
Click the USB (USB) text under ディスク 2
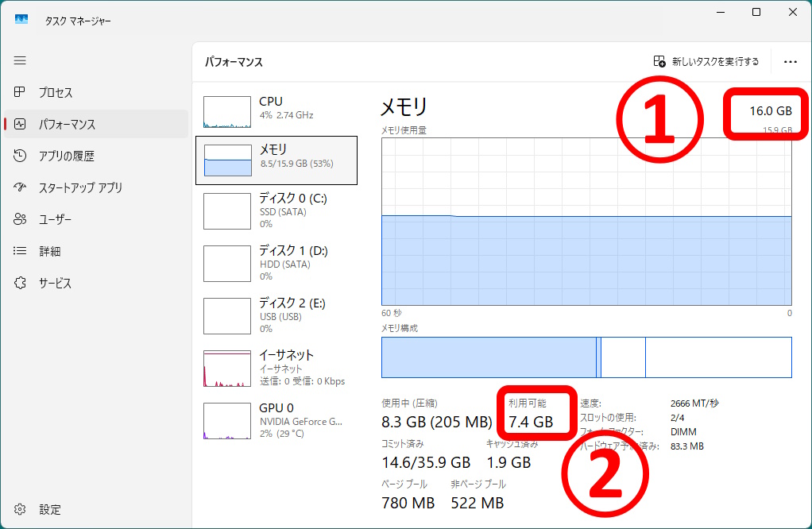[280, 316]
